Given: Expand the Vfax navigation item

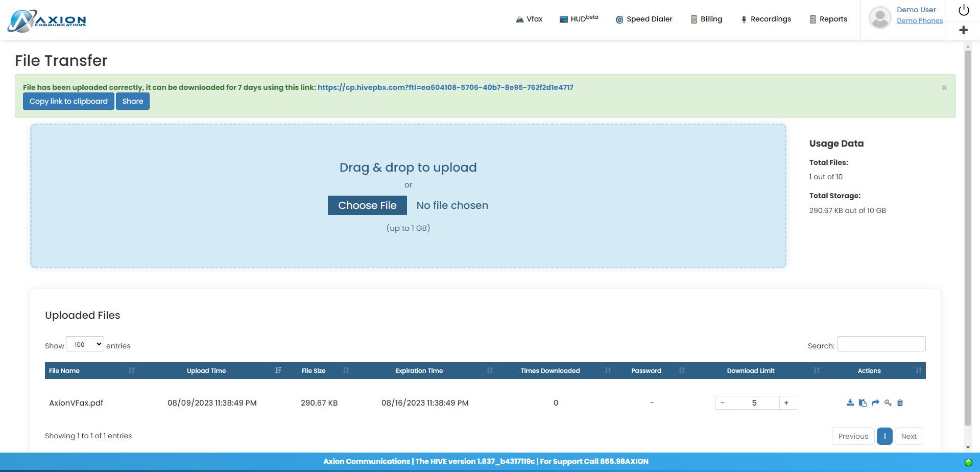Looking at the screenshot, I should (529, 19).
